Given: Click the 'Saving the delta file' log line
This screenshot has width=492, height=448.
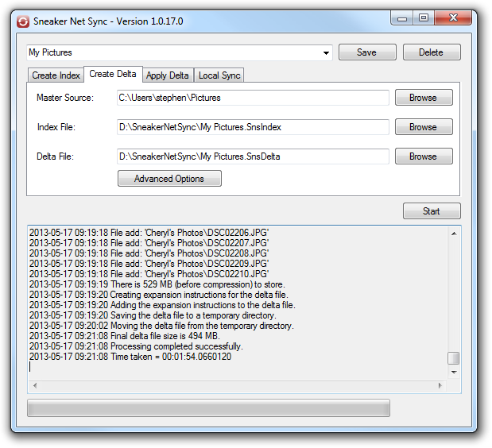Looking at the screenshot, I should (153, 315).
